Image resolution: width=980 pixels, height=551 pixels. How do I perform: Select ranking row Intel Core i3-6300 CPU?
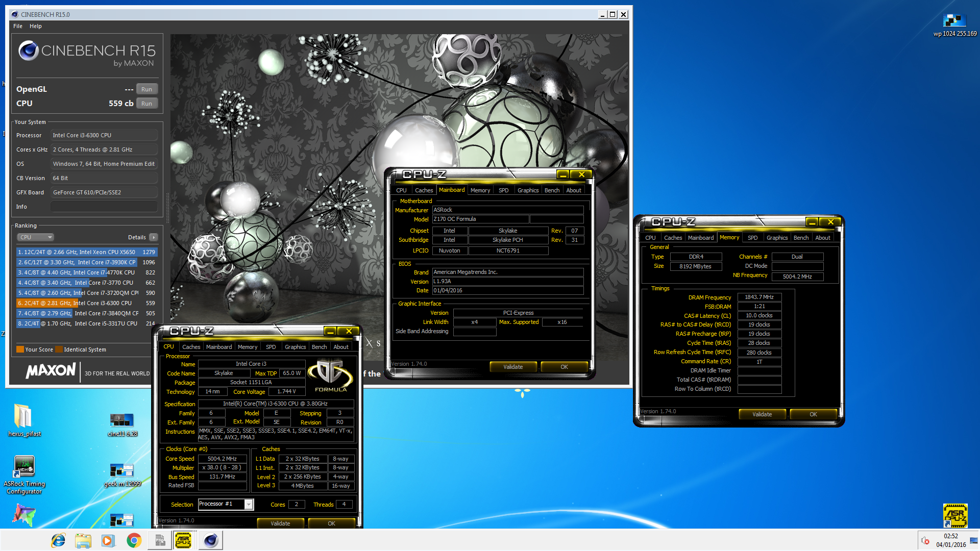coord(87,303)
